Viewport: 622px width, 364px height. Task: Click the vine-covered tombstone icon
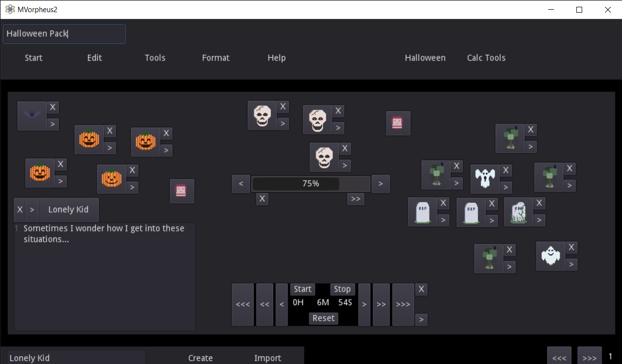point(518,213)
